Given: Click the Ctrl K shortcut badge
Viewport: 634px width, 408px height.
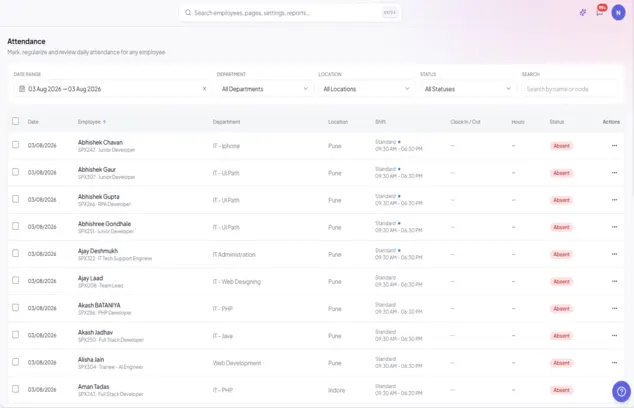Looking at the screenshot, I should coord(389,13).
